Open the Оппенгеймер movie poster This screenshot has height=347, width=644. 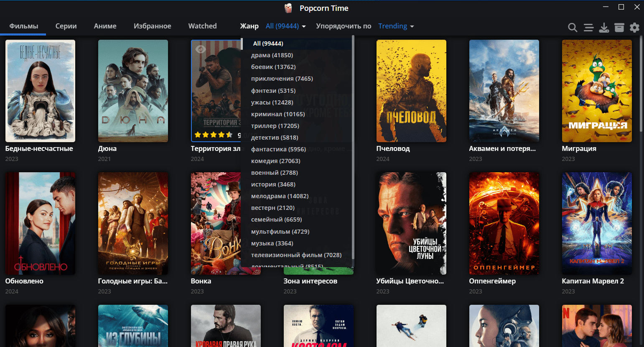click(x=504, y=223)
